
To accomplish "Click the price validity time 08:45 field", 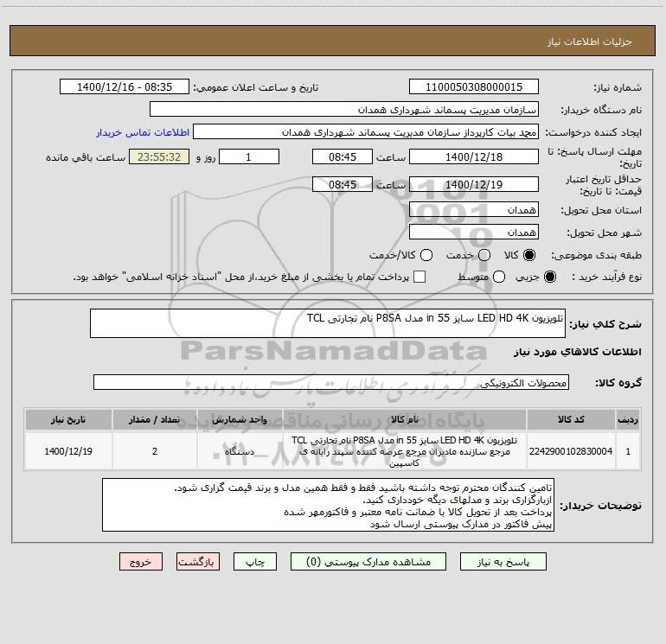I will [343, 184].
